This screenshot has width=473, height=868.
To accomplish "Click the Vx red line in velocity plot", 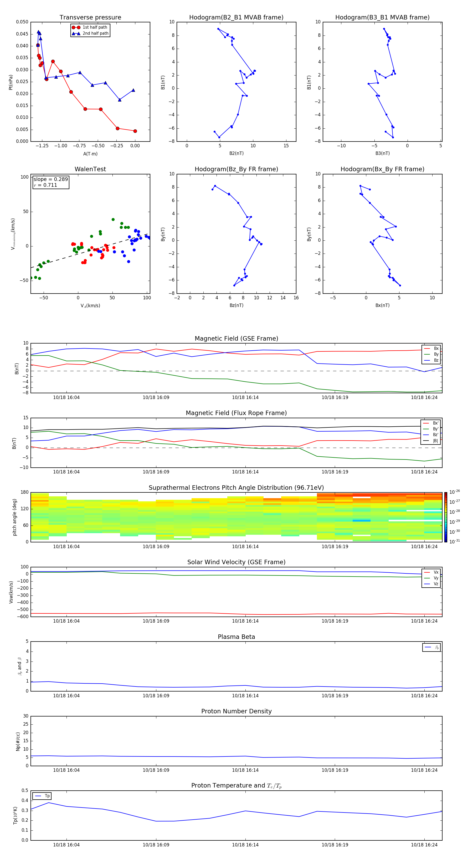I will (236, 614).
